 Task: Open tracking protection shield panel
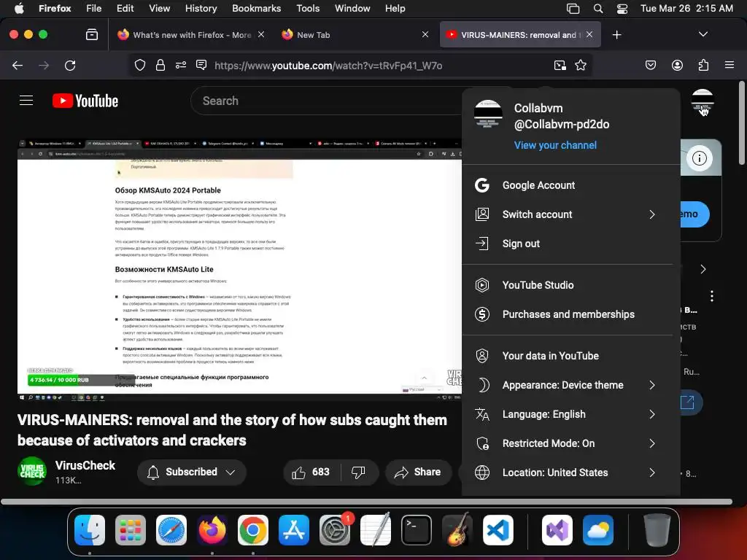[x=139, y=65]
